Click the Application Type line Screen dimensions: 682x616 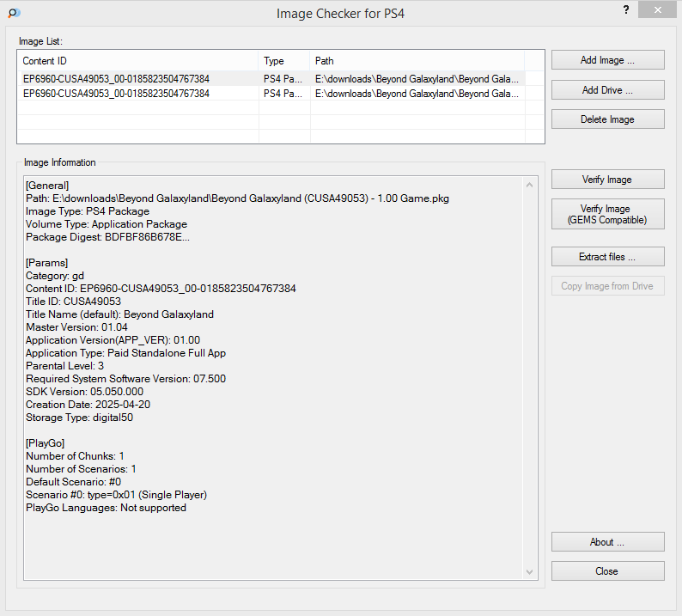click(x=125, y=353)
